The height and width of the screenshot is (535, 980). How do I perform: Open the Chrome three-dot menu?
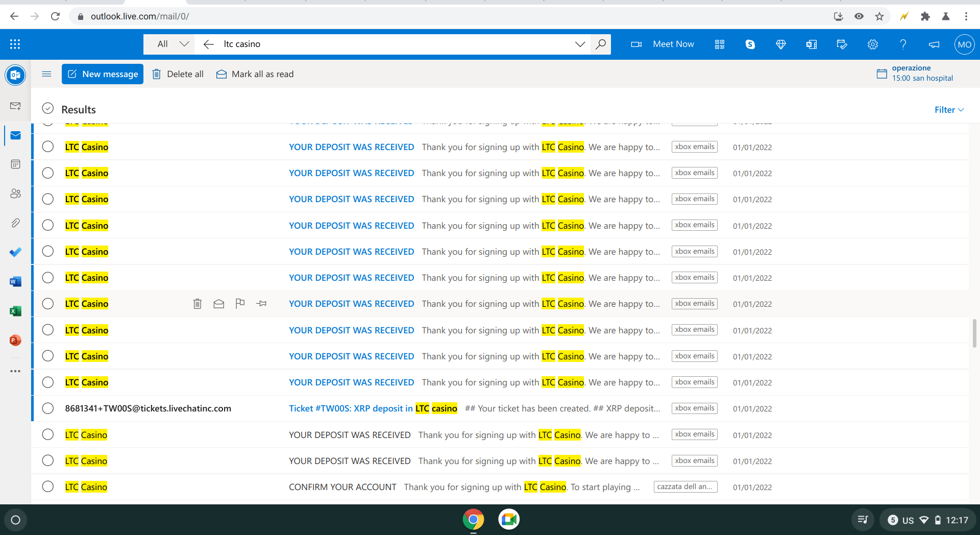point(966,16)
